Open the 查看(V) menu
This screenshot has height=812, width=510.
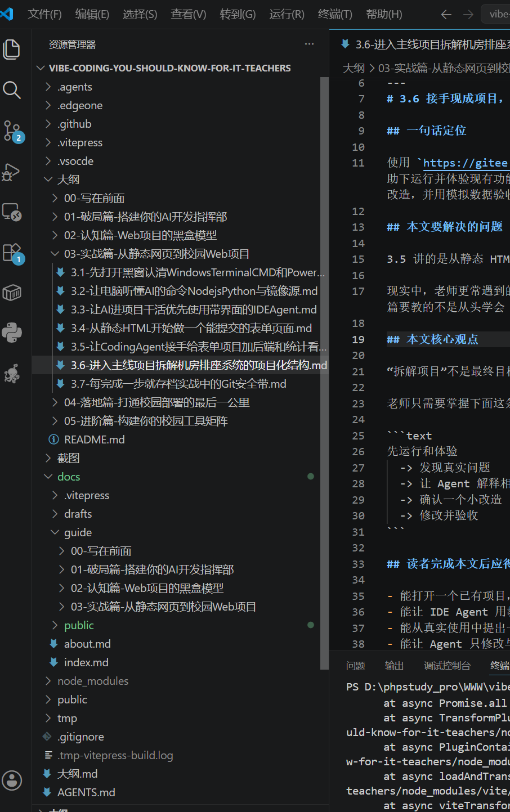pyautogui.click(x=189, y=14)
